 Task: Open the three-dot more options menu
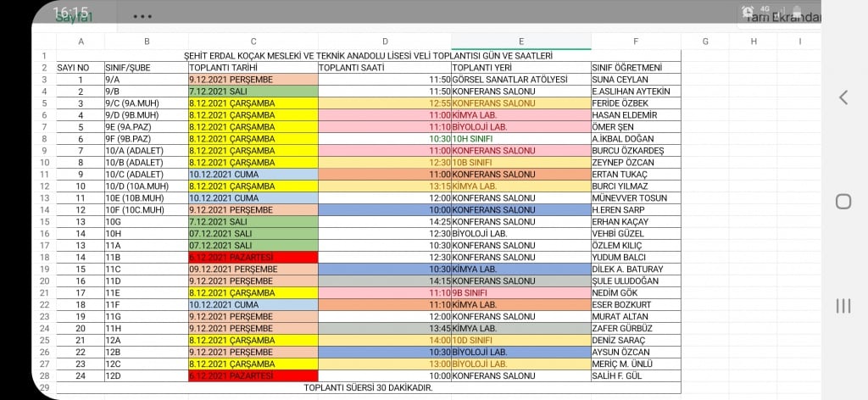tap(142, 16)
